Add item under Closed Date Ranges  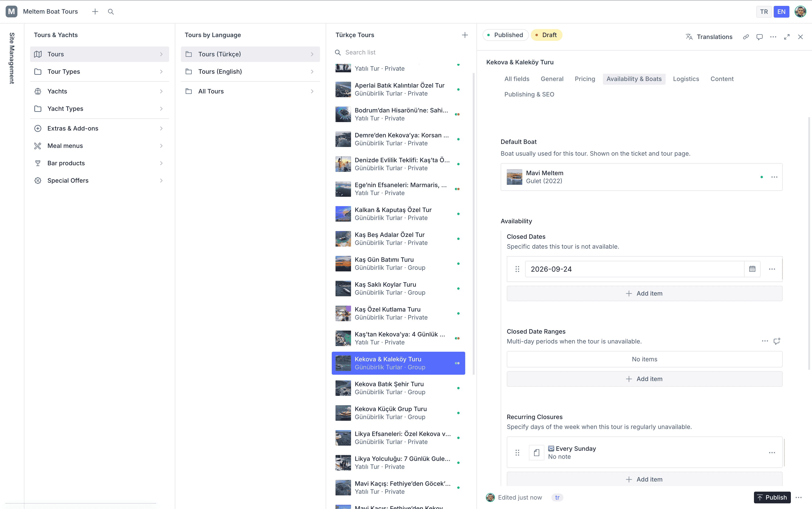click(644, 379)
